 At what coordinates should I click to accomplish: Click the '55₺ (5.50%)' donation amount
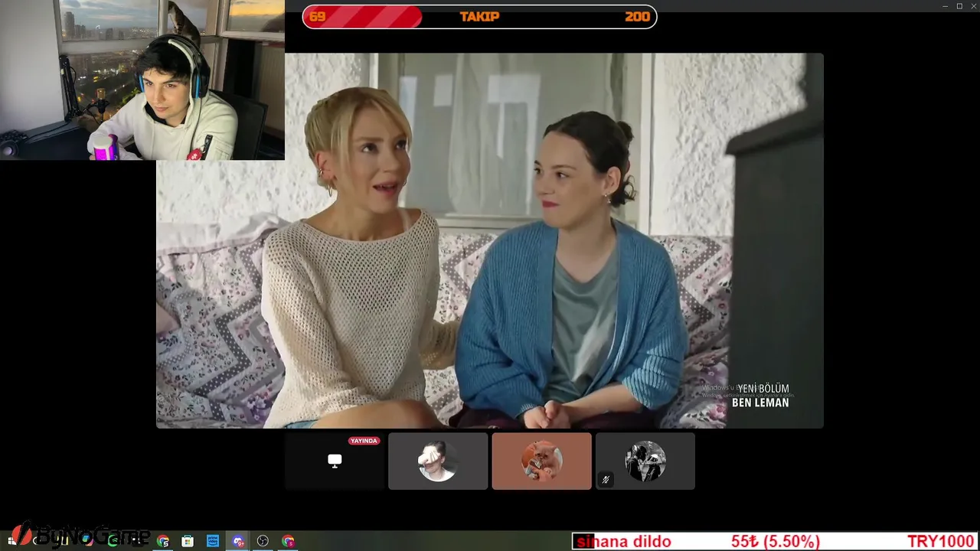click(775, 542)
